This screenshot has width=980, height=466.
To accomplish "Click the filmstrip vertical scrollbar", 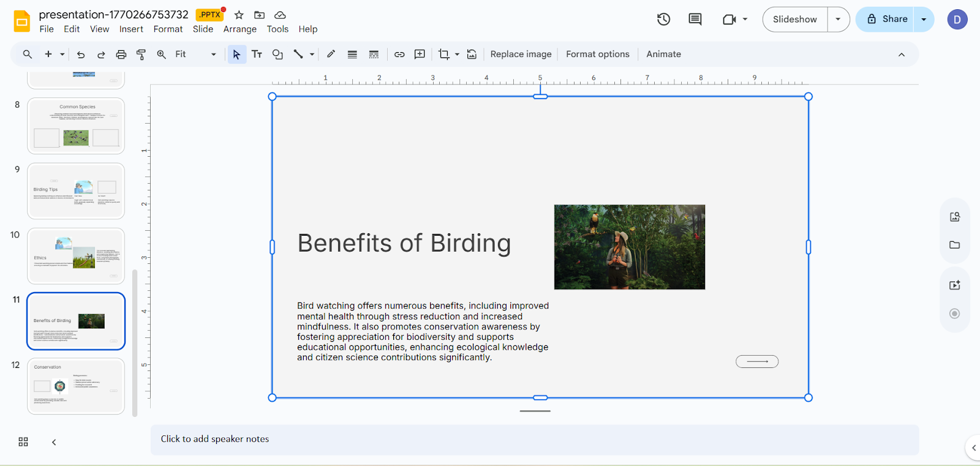I will 135,343.
